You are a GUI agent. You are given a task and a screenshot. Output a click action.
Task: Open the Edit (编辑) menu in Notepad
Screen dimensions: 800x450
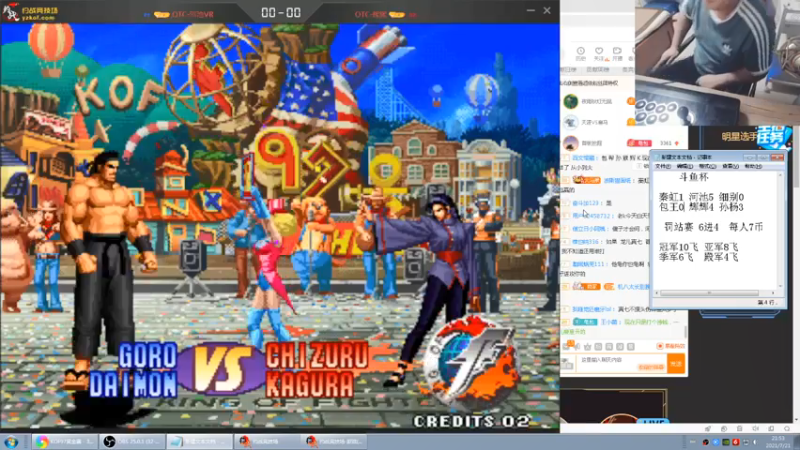pyautogui.click(x=685, y=166)
